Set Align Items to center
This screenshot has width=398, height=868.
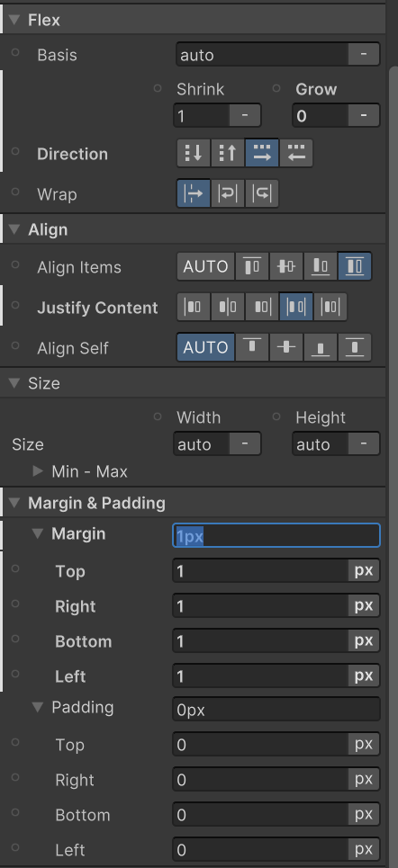pos(286,267)
